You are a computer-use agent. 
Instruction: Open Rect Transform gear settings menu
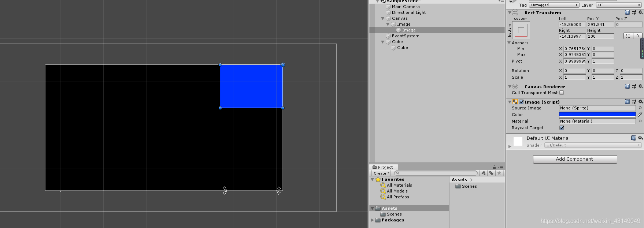coord(640,12)
